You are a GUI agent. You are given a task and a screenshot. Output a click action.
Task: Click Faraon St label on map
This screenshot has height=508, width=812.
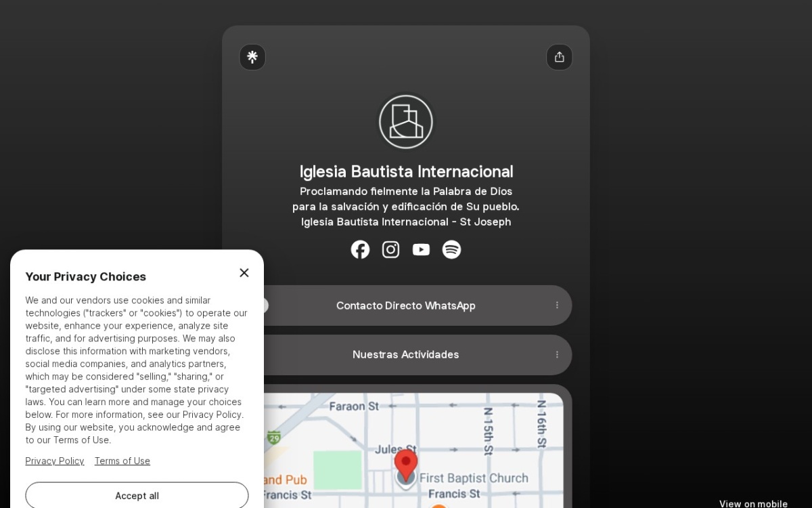tap(354, 406)
